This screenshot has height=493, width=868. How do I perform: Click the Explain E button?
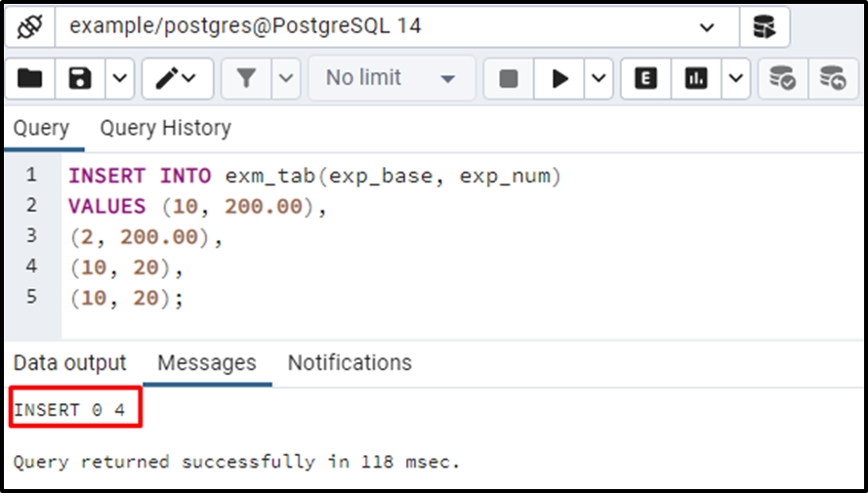point(645,78)
